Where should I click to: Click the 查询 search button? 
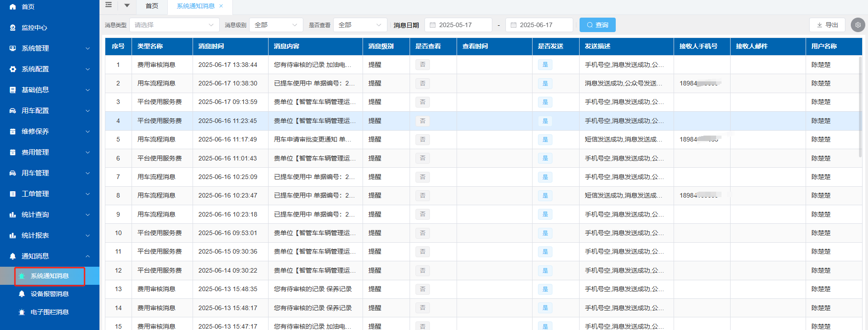click(597, 25)
